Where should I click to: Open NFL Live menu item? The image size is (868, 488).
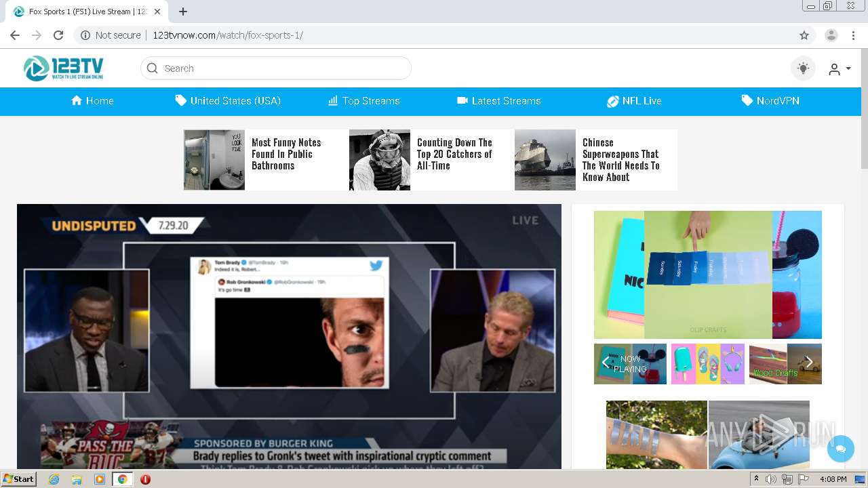pyautogui.click(x=634, y=101)
